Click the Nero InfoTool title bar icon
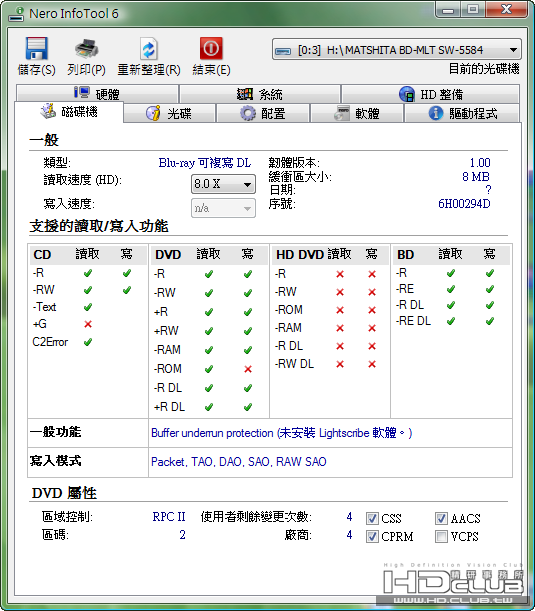This screenshot has height=611, width=535. 16,14
